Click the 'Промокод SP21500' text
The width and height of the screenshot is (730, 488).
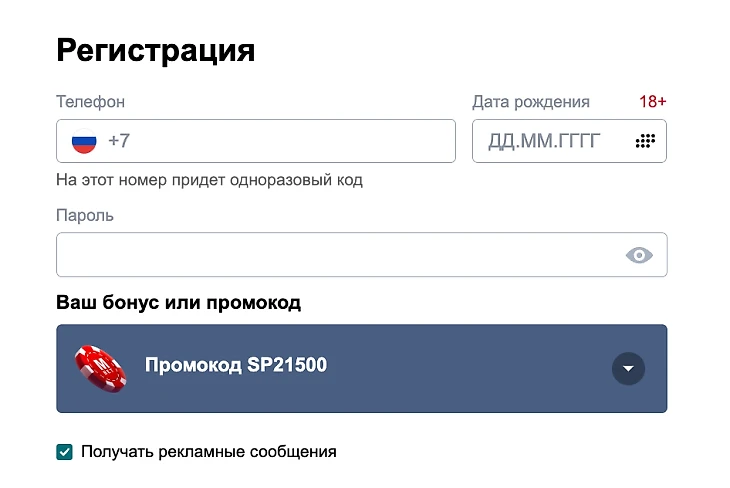pos(236,366)
